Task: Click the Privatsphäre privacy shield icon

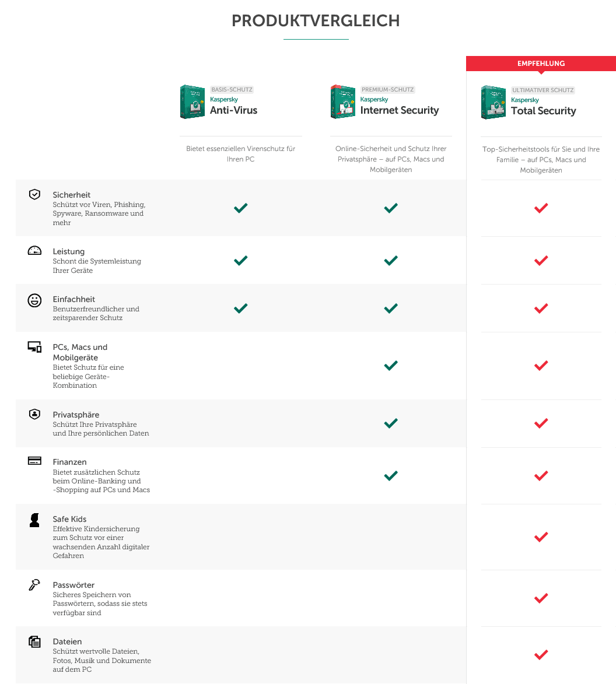Action: (34, 414)
